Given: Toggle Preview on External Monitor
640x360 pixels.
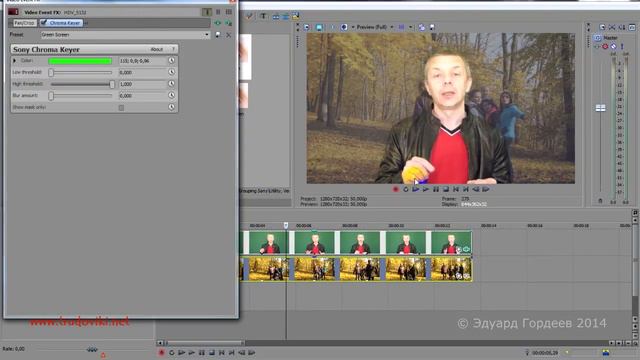Looking at the screenshot, I should tap(319, 27).
